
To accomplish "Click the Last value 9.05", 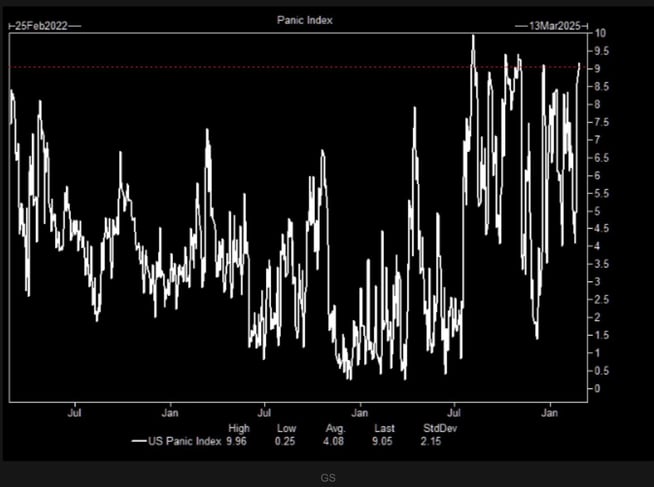I will [382, 441].
